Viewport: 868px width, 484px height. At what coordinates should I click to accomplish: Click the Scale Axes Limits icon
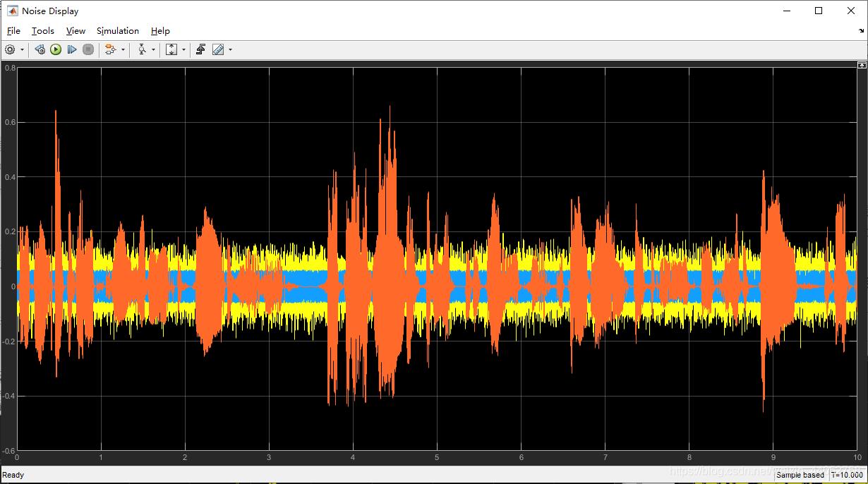click(171, 49)
